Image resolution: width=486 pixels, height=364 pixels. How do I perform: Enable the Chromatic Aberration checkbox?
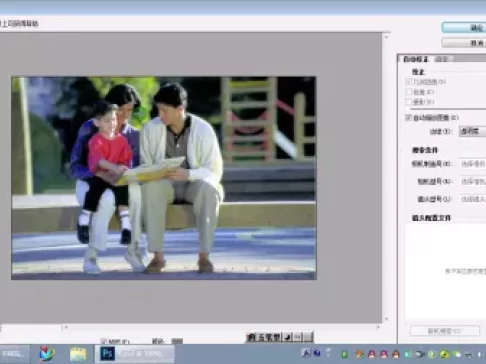pos(409,92)
